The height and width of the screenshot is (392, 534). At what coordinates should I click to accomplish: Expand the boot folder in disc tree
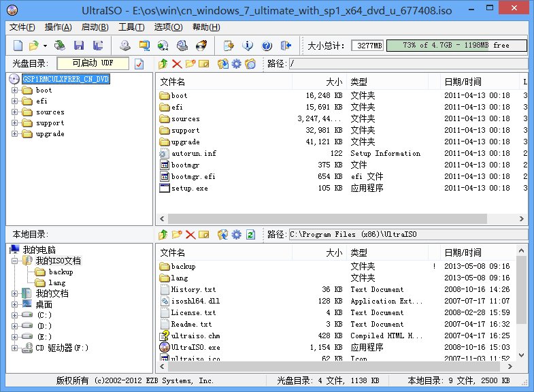tap(15, 91)
